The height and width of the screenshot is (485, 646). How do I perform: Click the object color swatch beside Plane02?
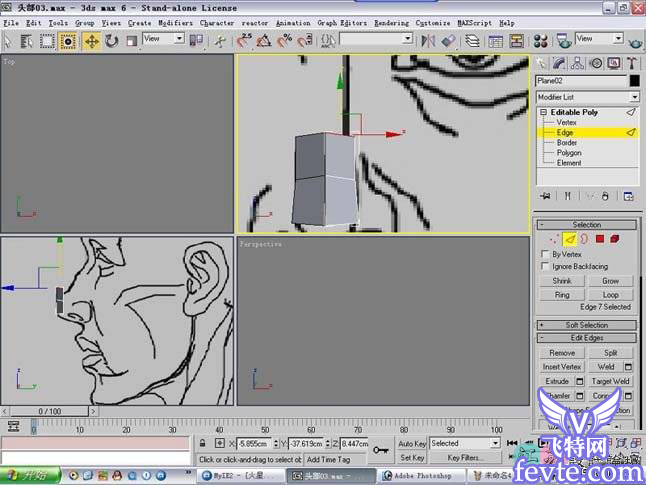coord(634,81)
